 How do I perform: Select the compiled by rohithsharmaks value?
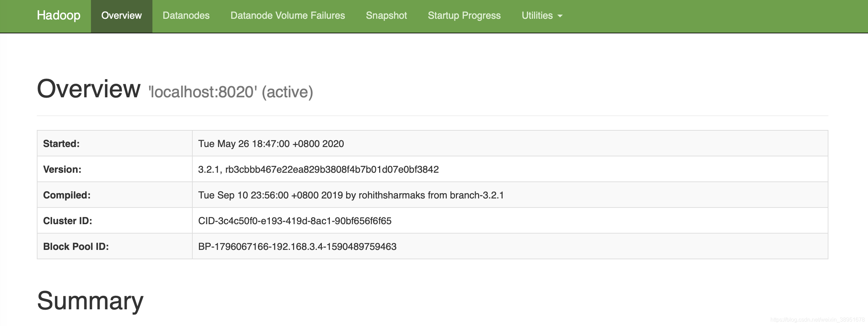[x=351, y=195]
